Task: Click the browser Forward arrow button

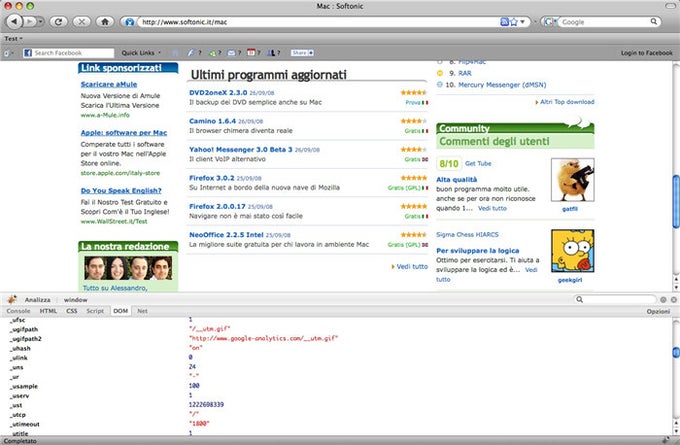Action: click(x=29, y=21)
